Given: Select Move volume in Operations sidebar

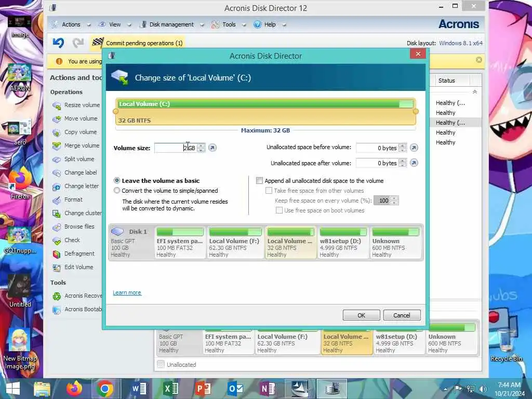Looking at the screenshot, I should (75, 118).
